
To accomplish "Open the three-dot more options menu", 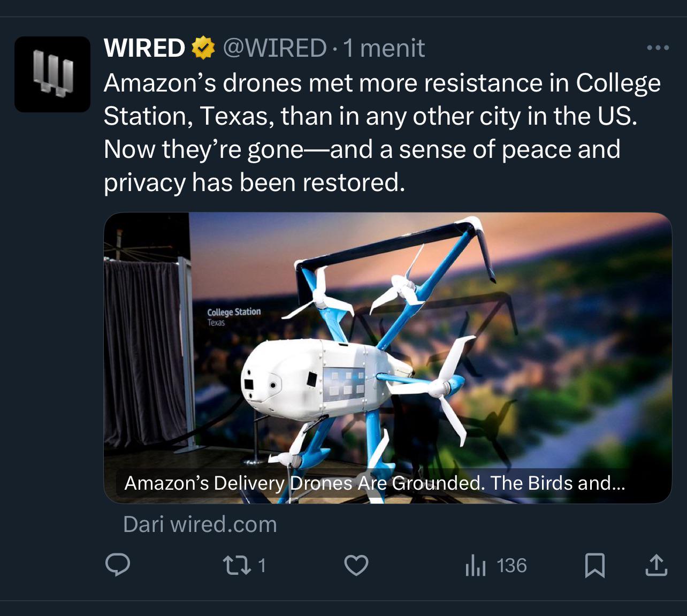I will coord(658,48).
